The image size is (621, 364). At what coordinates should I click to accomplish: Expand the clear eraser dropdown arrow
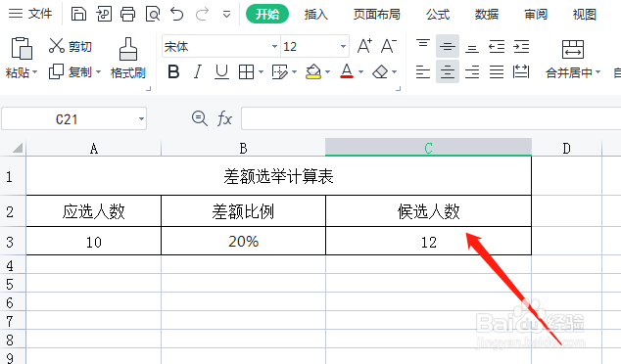395,72
